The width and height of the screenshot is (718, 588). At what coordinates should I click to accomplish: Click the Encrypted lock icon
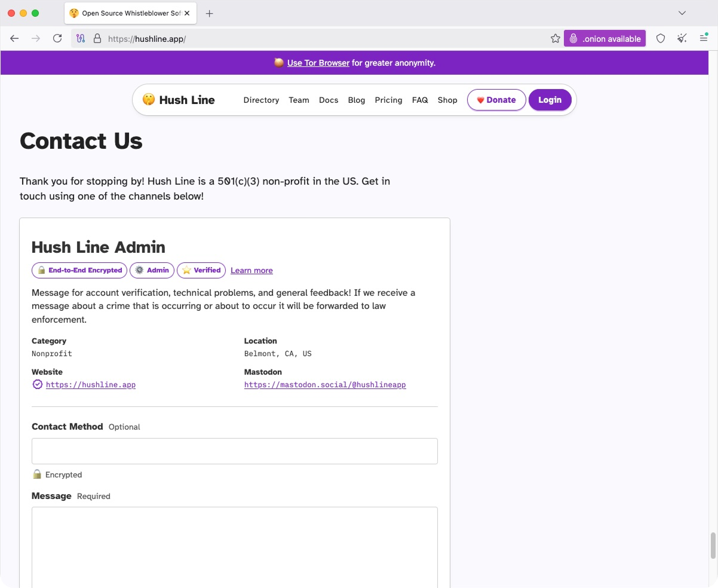point(37,474)
